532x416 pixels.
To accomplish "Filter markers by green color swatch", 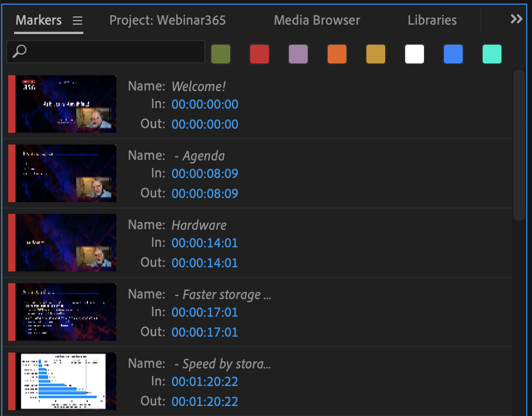I will tap(221, 54).
